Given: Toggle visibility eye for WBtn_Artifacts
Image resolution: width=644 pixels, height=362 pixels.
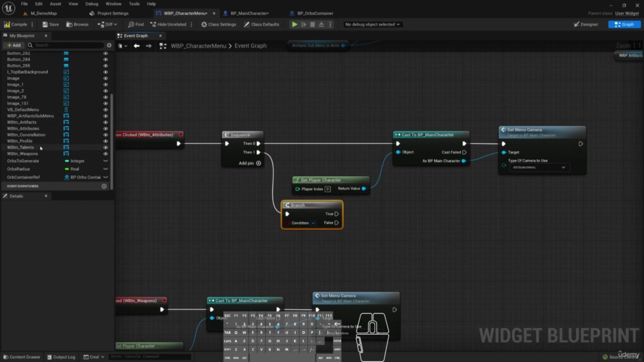Looking at the screenshot, I should [105, 122].
